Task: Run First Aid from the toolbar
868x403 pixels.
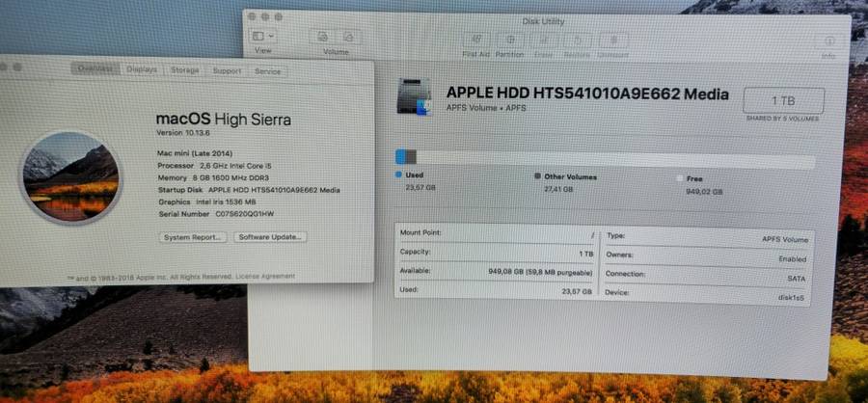Action: point(476,40)
